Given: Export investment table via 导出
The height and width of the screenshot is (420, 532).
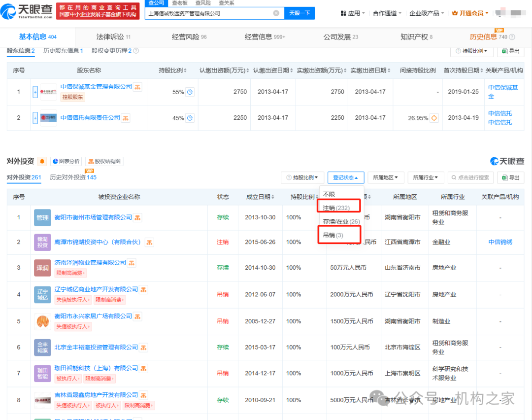Looking at the screenshot, I should [511, 177].
